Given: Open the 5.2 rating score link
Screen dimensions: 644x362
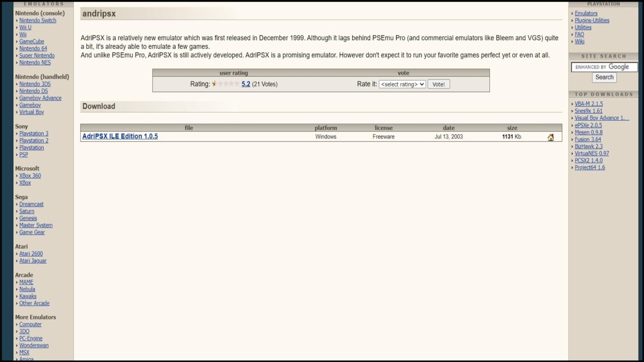Looking at the screenshot, I should pos(246,84).
